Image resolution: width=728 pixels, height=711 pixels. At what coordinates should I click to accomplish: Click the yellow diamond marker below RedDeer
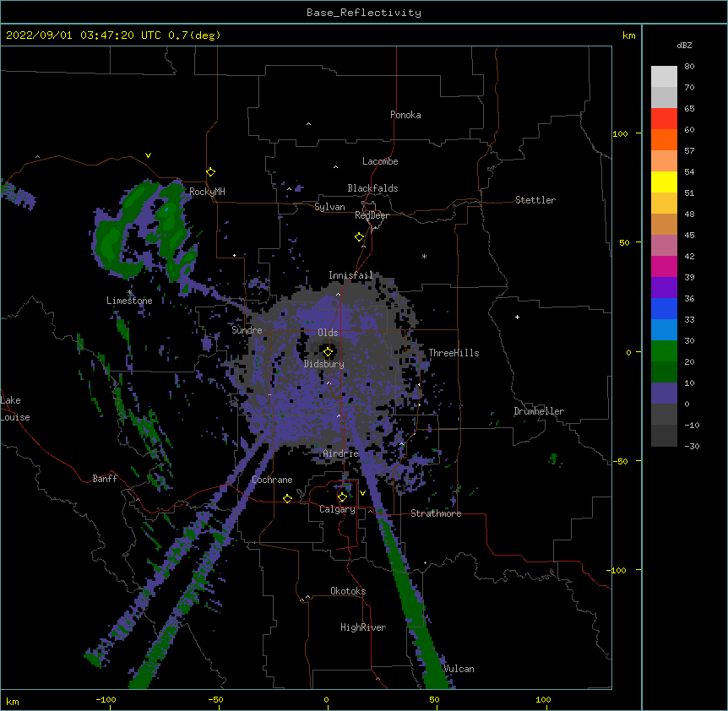(360, 237)
